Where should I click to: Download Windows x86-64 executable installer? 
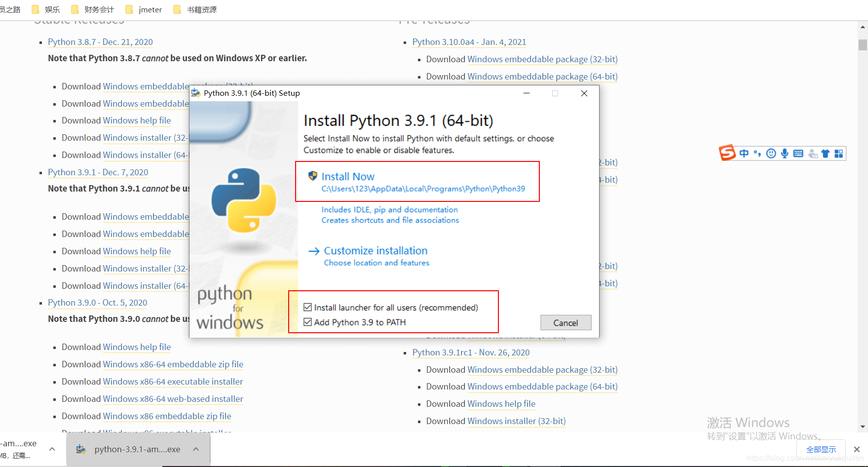click(173, 382)
